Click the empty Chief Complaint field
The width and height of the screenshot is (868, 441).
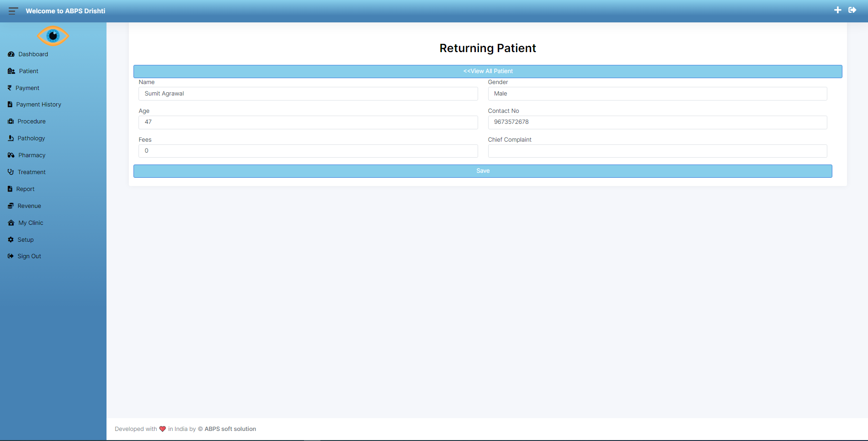coord(657,151)
